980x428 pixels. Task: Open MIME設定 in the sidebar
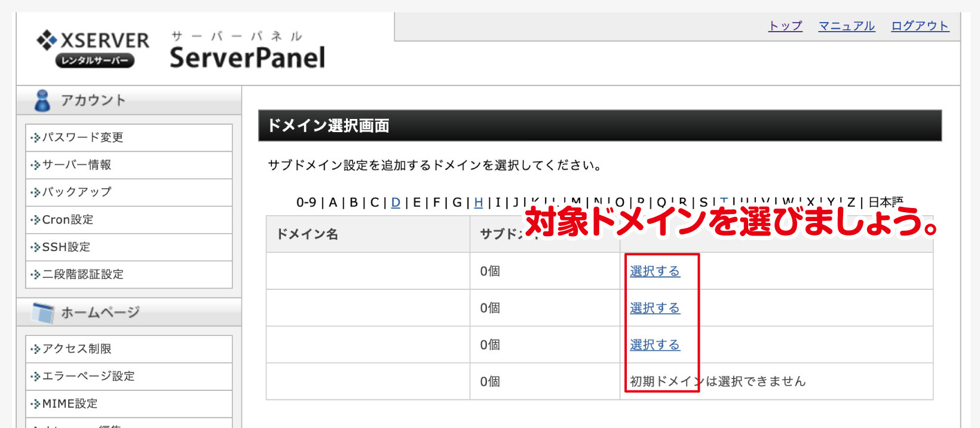pos(69,404)
